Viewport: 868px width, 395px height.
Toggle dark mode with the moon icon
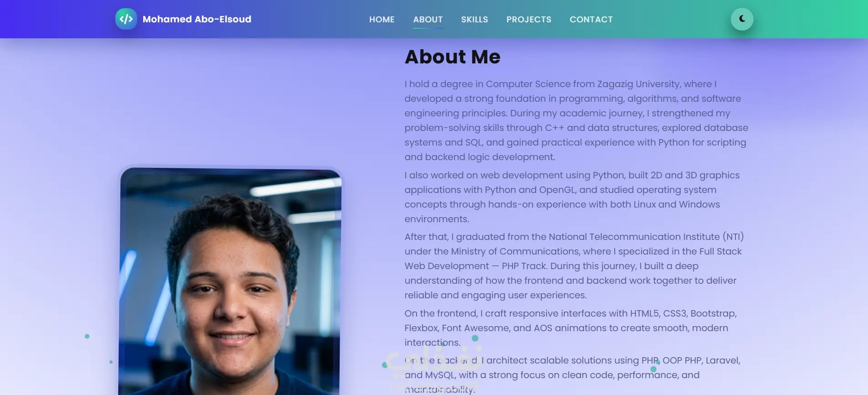click(742, 19)
